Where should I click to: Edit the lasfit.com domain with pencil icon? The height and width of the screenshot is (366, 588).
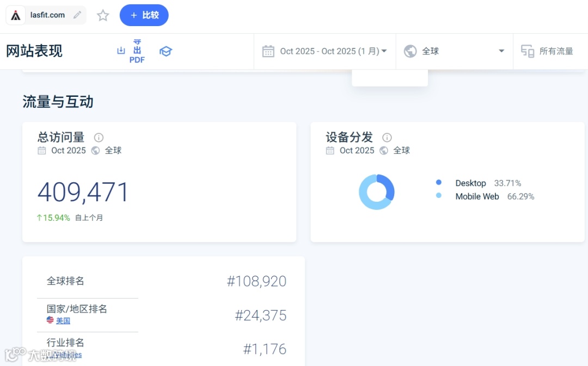(x=77, y=15)
